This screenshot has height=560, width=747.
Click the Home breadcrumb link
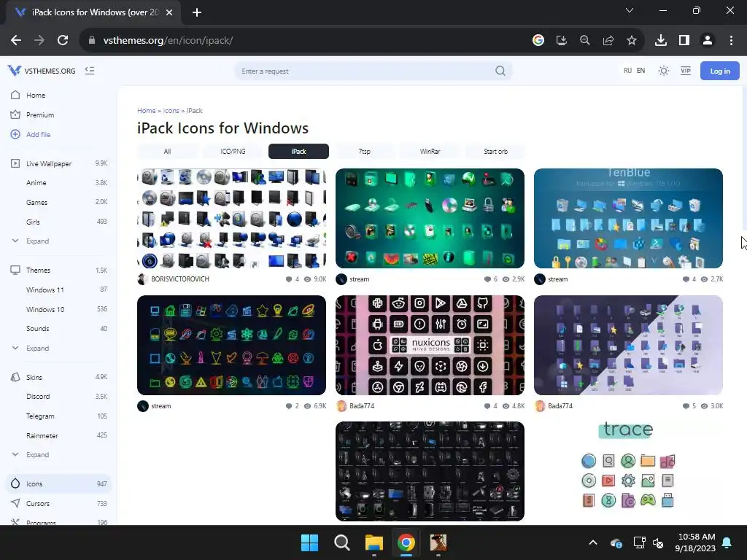click(146, 111)
